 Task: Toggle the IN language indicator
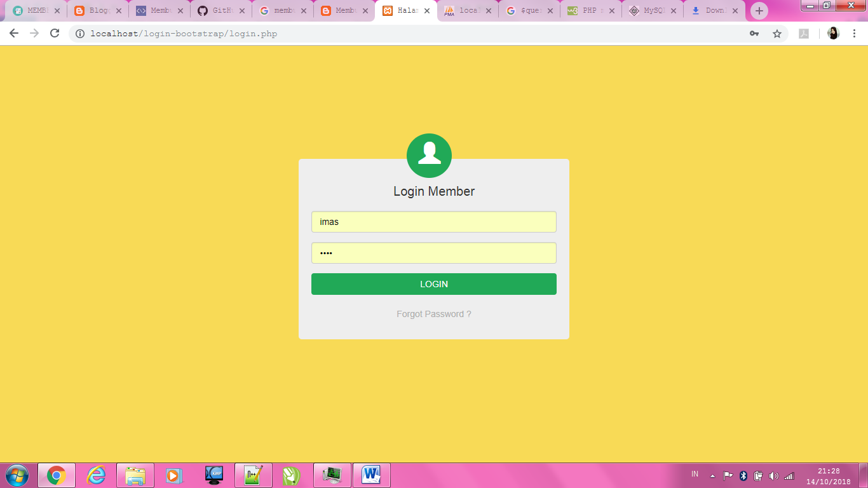[x=695, y=473]
